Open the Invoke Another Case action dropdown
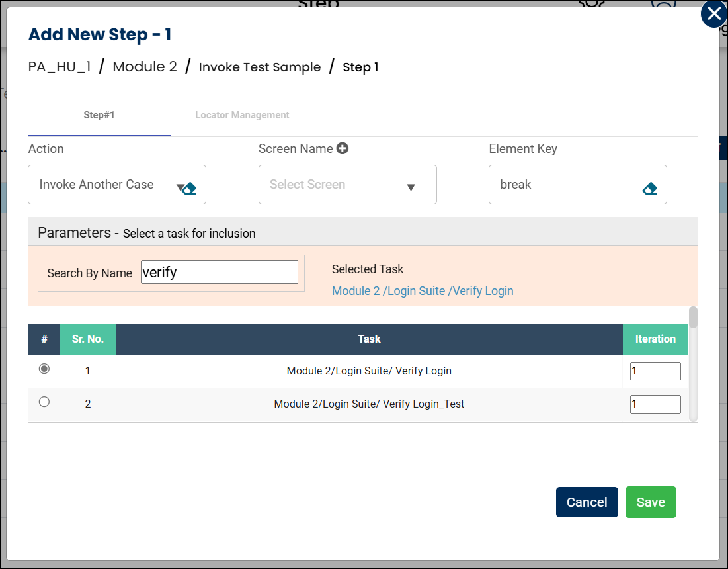Viewport: 728px width, 569px height. point(106,185)
